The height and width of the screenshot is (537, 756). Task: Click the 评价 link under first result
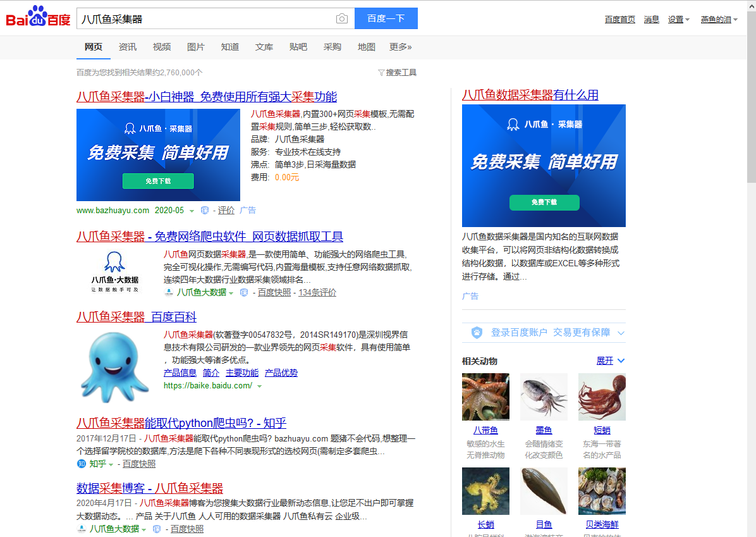pyautogui.click(x=226, y=211)
